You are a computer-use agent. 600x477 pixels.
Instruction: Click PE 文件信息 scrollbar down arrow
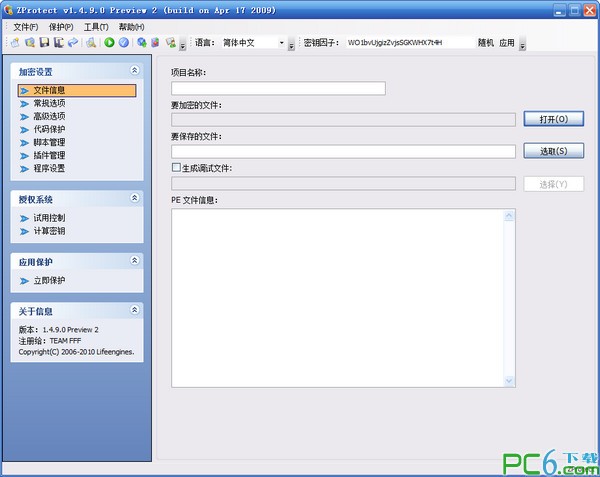509,381
